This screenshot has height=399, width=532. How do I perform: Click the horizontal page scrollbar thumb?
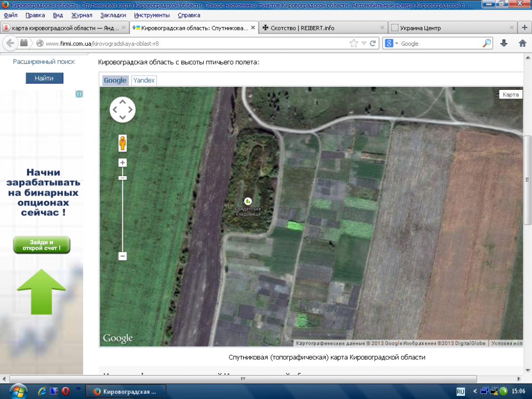pos(243,379)
